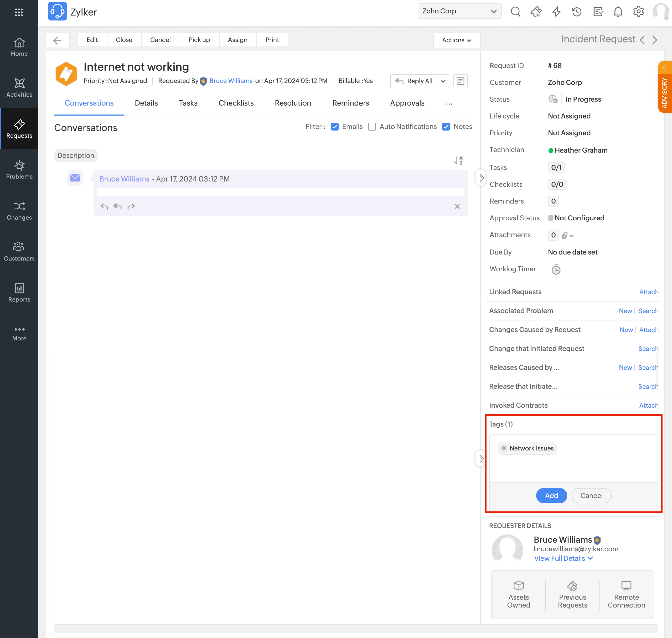Click the Bruce Williams requester link
This screenshot has height=638, width=672.
[231, 81]
